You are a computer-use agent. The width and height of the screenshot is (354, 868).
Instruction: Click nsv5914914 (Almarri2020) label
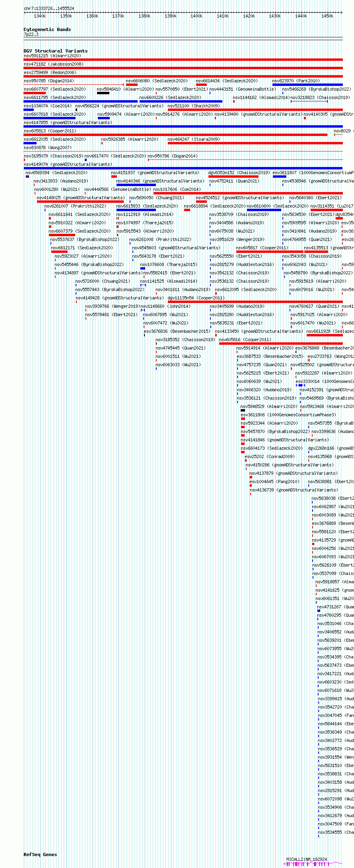[265, 348]
